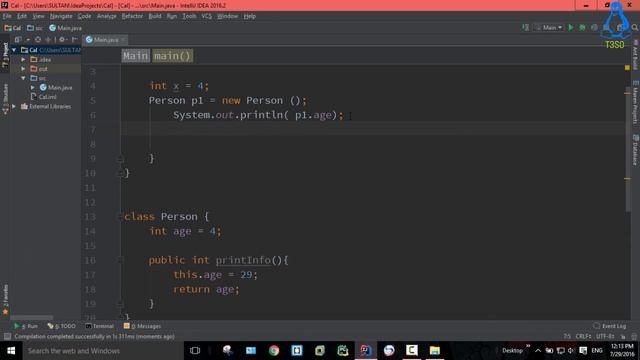Click the fold marker at line 9

coord(120,158)
